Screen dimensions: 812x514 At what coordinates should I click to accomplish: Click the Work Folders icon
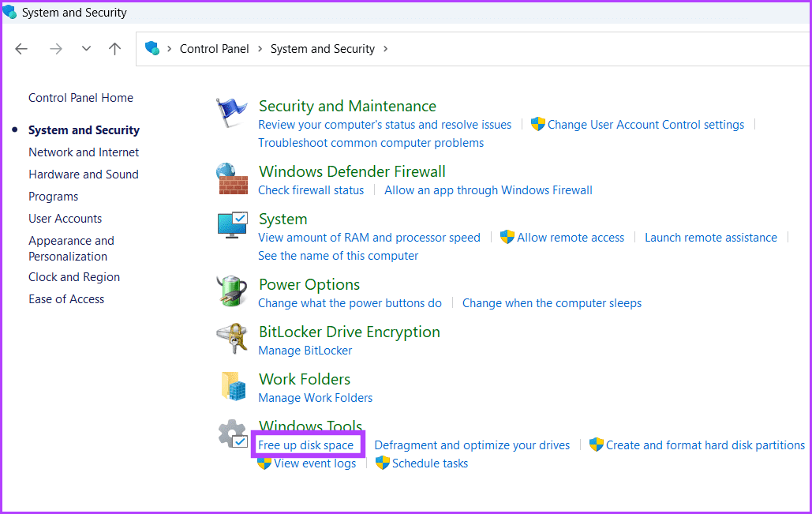click(x=234, y=386)
